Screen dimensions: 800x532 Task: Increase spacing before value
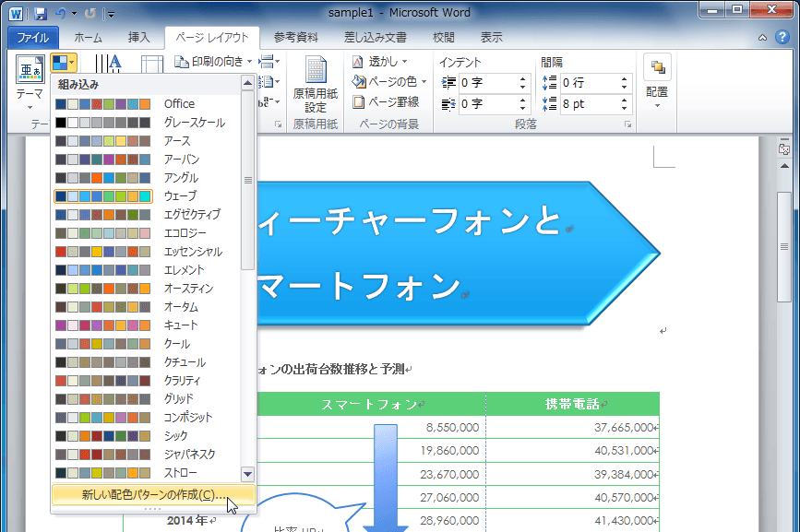625,79
